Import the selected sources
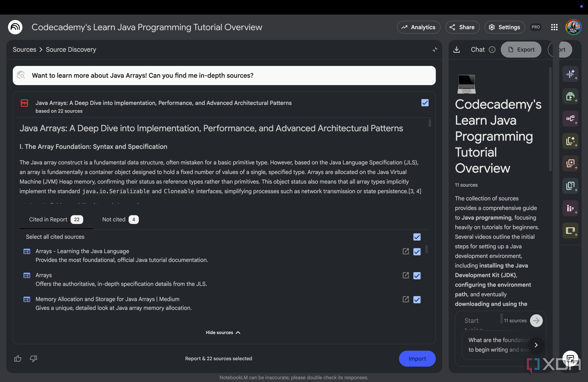 pyautogui.click(x=417, y=359)
